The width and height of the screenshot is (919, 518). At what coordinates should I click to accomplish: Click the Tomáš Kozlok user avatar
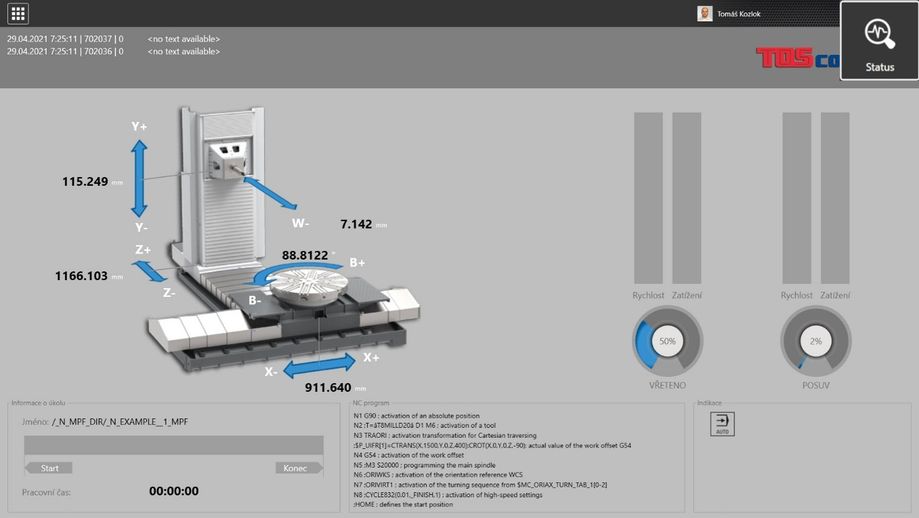(706, 14)
